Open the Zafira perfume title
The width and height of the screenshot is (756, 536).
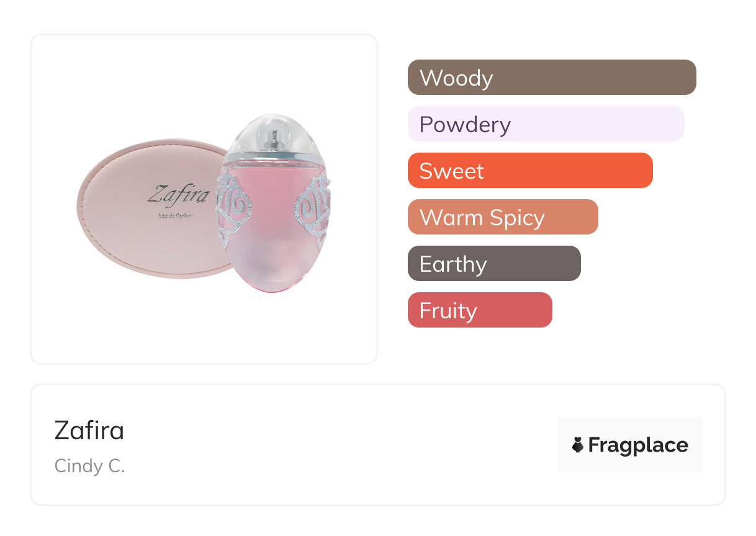(x=89, y=431)
